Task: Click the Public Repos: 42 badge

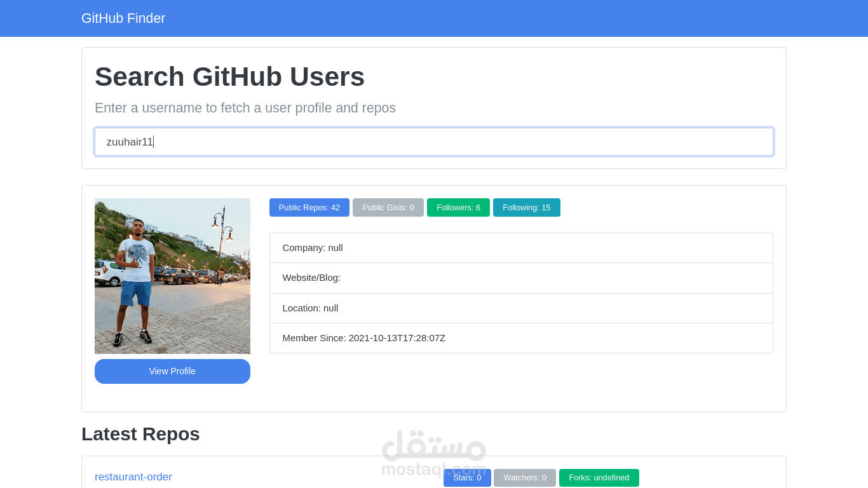Action: 309,207
